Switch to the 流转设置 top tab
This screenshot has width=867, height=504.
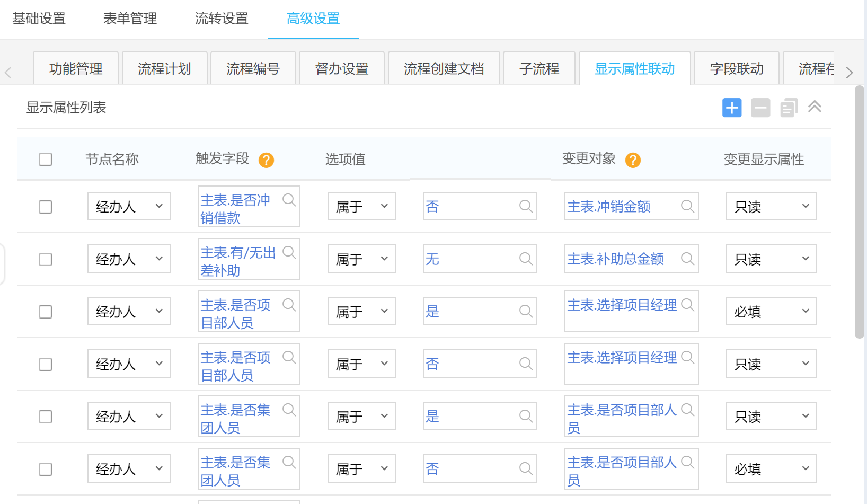tap(222, 19)
